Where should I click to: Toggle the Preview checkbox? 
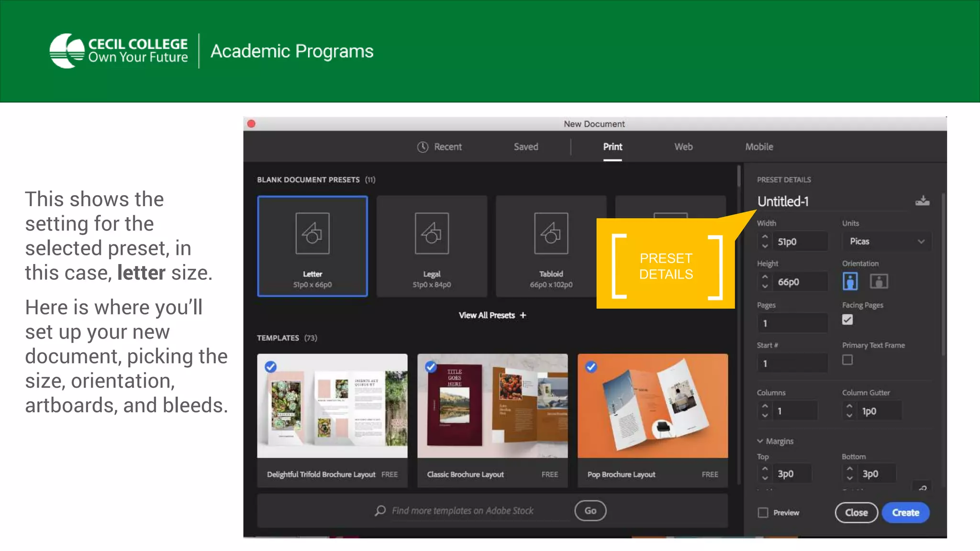point(763,513)
